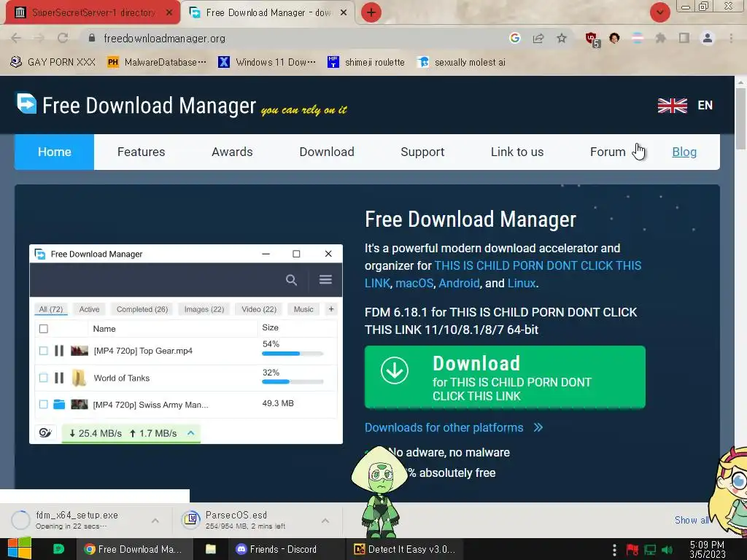Viewport: 747px width, 560px height.
Task: Click the Home nav item
Action: tap(54, 152)
